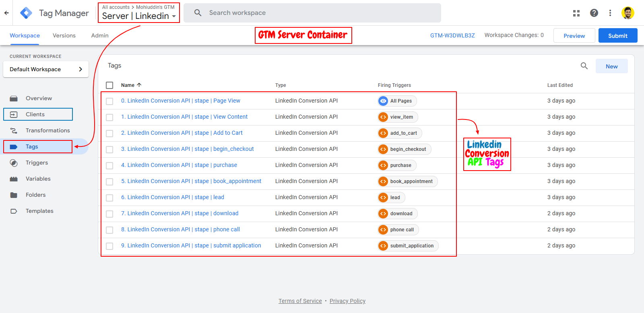Click the magnifier icon in Tags panel
The height and width of the screenshot is (313, 644).
[584, 66]
